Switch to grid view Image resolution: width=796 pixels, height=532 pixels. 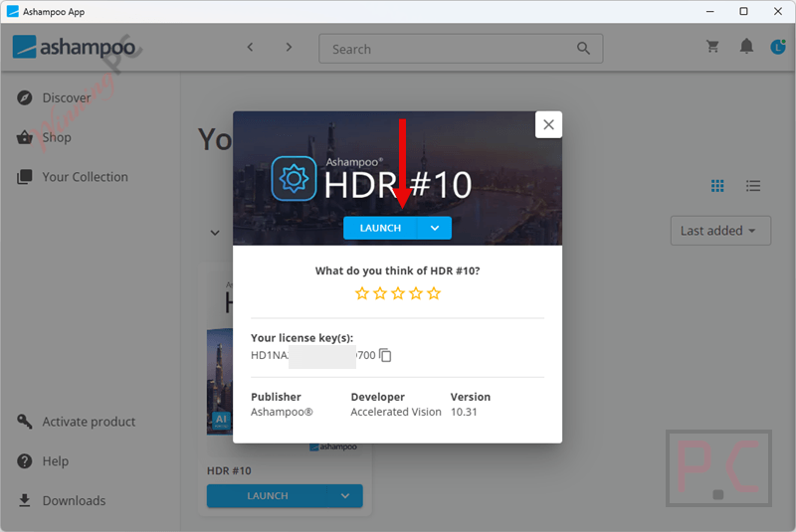pyautogui.click(x=717, y=186)
